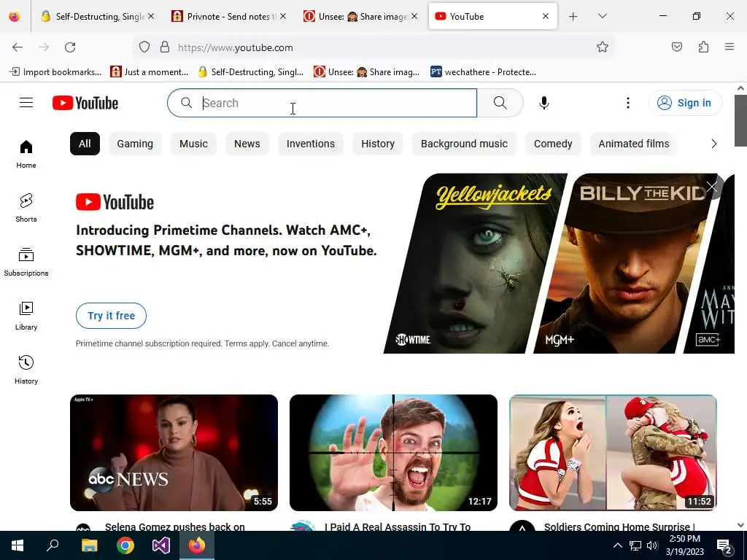Open the notification center icon
This screenshot has height=560, width=747.
724,546
